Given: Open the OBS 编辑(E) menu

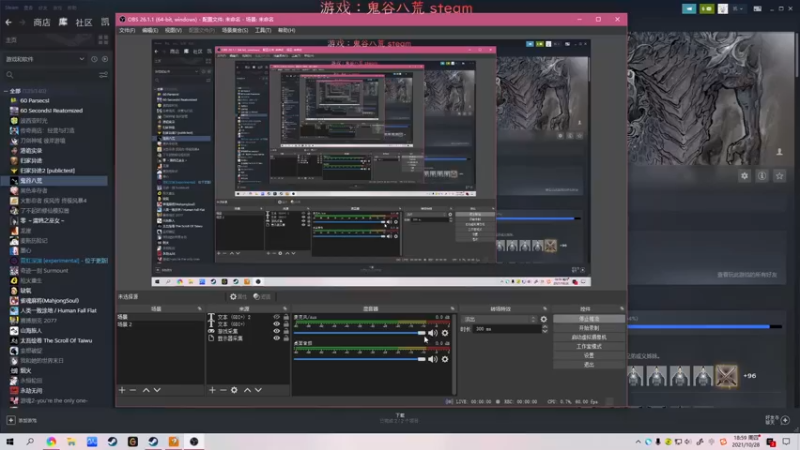Looking at the screenshot, I should pos(150,30).
